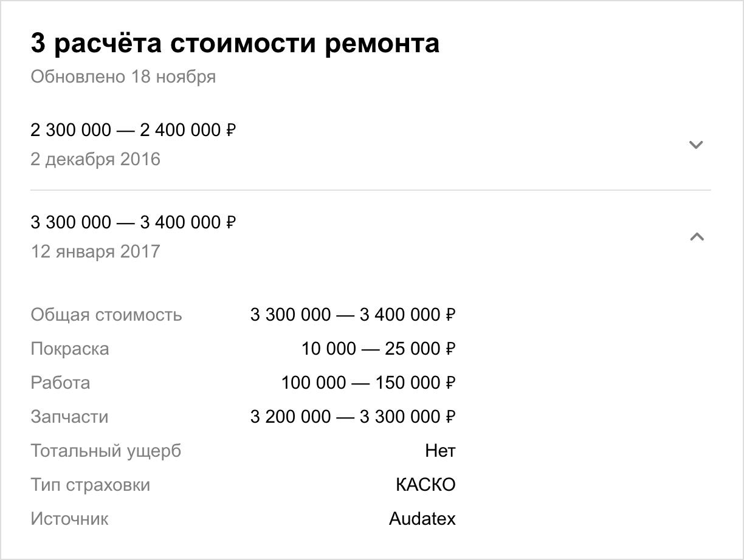The width and height of the screenshot is (744, 560).
Task: Click the КАСКО insurance type value
Action: [425, 485]
